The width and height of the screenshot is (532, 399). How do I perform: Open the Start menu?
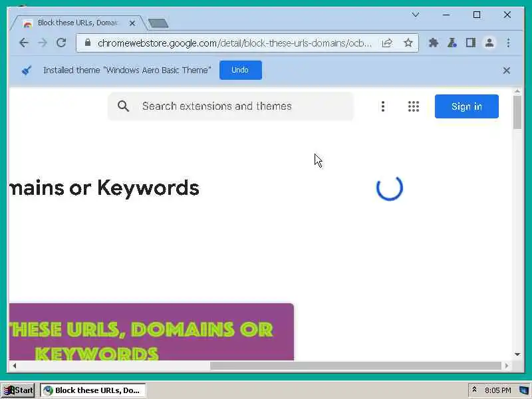point(18,390)
